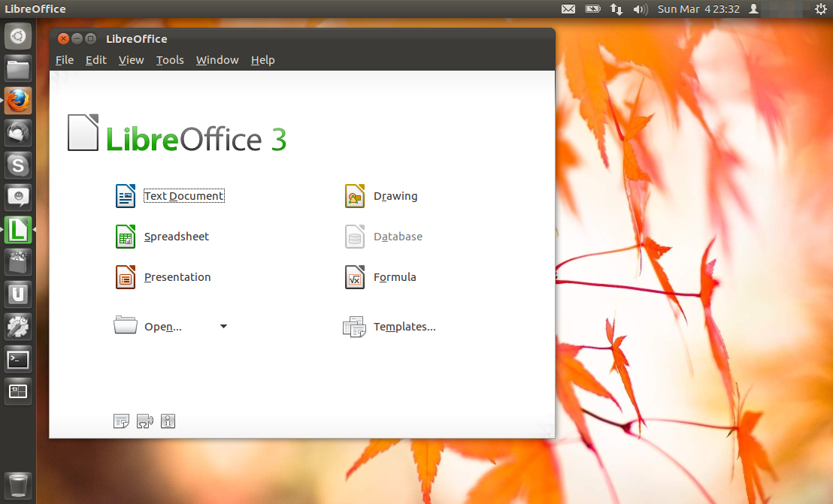The height and width of the screenshot is (504, 833).
Task: Open the sound volume indicator menu
Action: point(640,9)
